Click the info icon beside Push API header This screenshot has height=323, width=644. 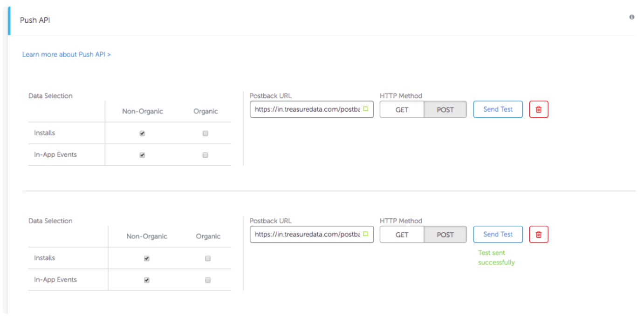click(632, 17)
